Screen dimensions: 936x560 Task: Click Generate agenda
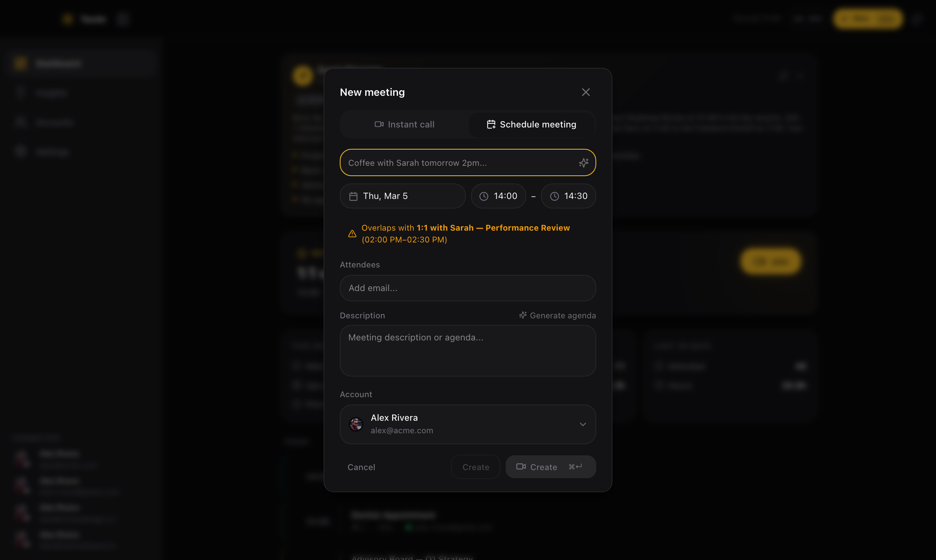pos(558,315)
